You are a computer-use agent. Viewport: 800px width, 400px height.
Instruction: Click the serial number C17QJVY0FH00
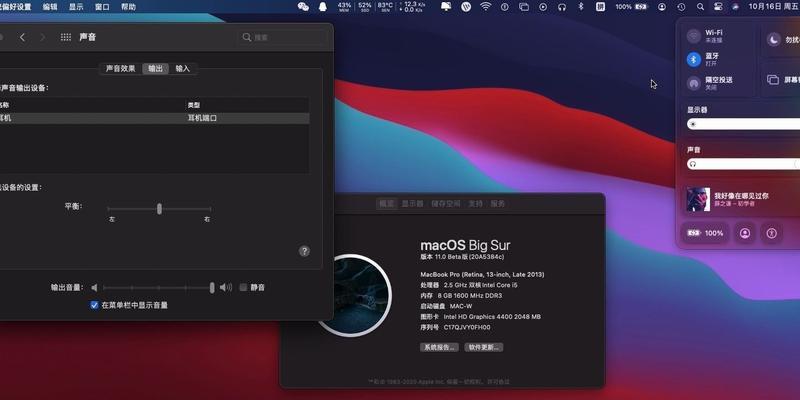click(467, 328)
